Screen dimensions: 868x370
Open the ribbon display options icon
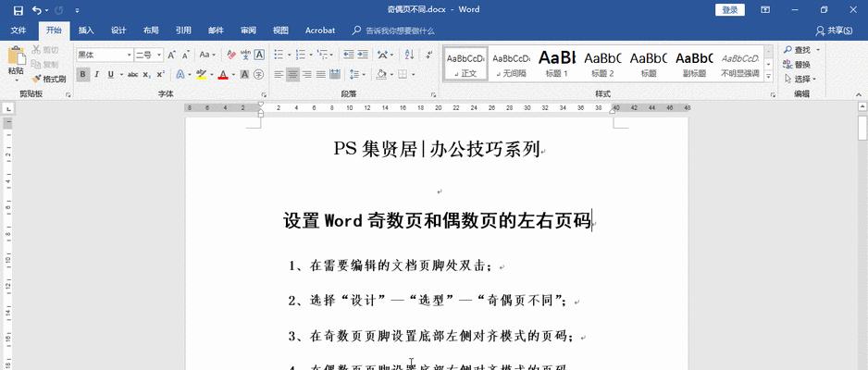[765, 10]
